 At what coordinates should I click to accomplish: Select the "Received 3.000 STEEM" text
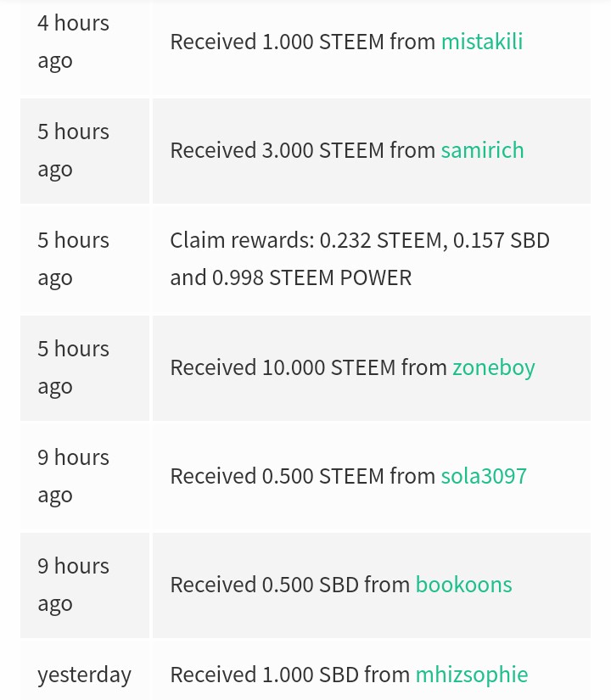point(277,150)
